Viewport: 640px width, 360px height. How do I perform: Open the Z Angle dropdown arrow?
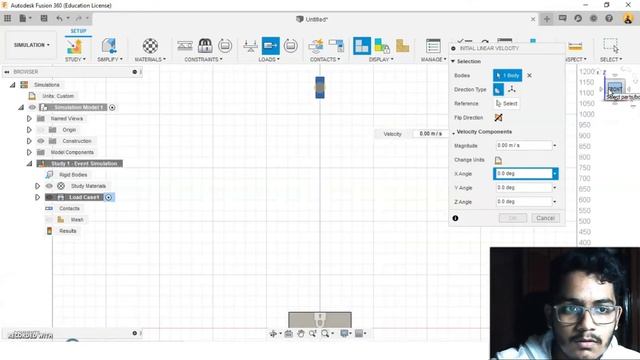pyautogui.click(x=555, y=202)
